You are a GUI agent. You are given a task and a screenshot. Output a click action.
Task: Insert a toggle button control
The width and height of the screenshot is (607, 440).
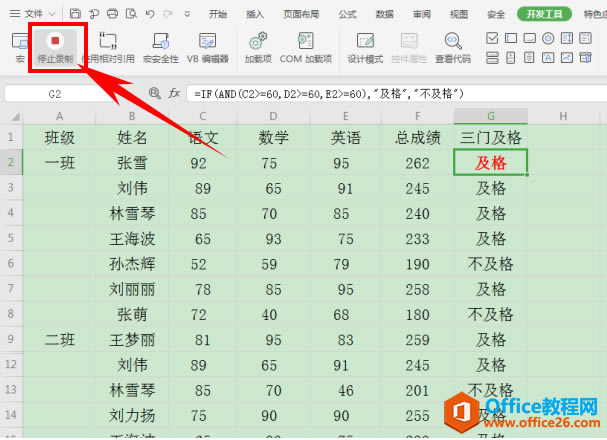[x=492, y=58]
